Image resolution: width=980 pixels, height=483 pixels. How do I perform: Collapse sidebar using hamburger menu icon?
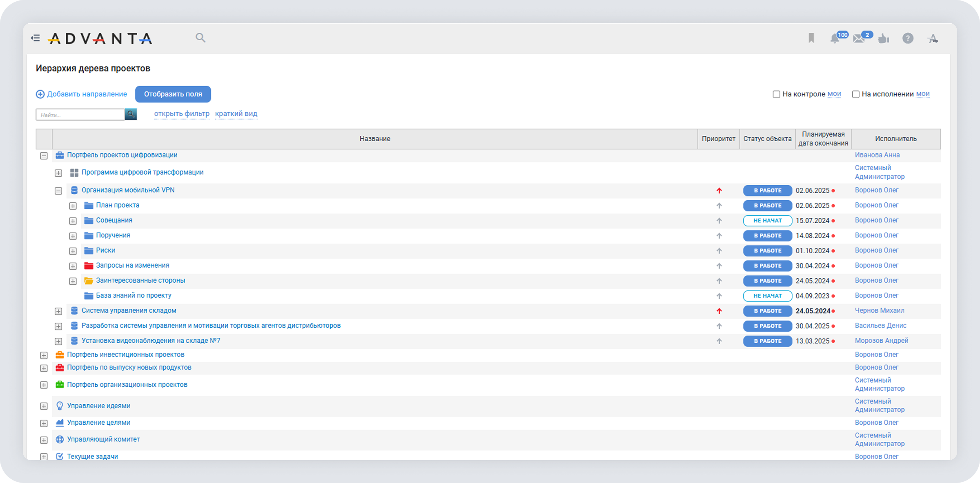point(36,38)
